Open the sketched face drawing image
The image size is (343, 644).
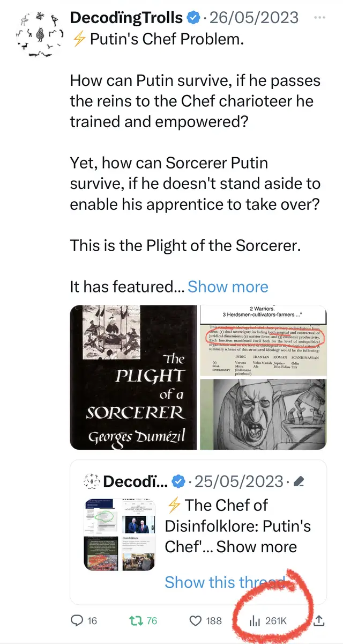coord(263,414)
